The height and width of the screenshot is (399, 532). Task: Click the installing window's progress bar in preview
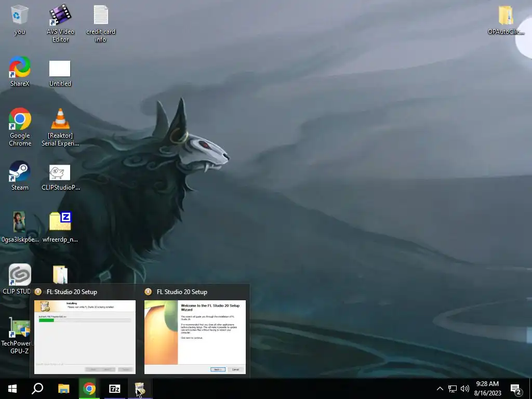click(x=84, y=320)
